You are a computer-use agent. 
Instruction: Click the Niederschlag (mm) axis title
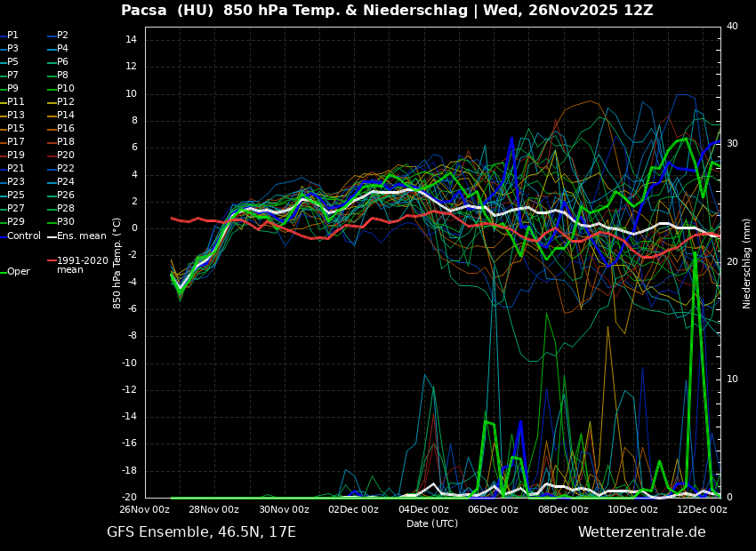[747, 263]
